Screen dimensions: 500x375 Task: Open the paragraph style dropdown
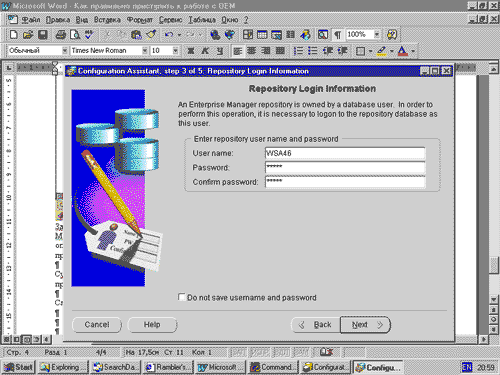point(65,51)
